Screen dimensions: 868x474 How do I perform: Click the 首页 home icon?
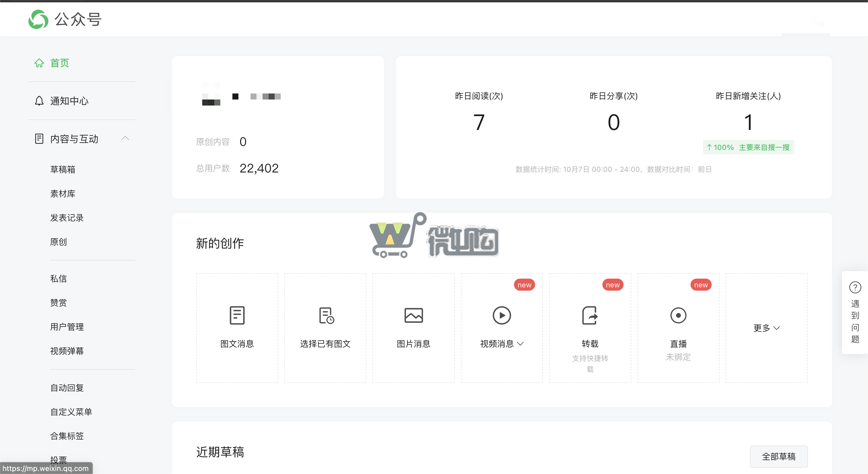(x=39, y=63)
